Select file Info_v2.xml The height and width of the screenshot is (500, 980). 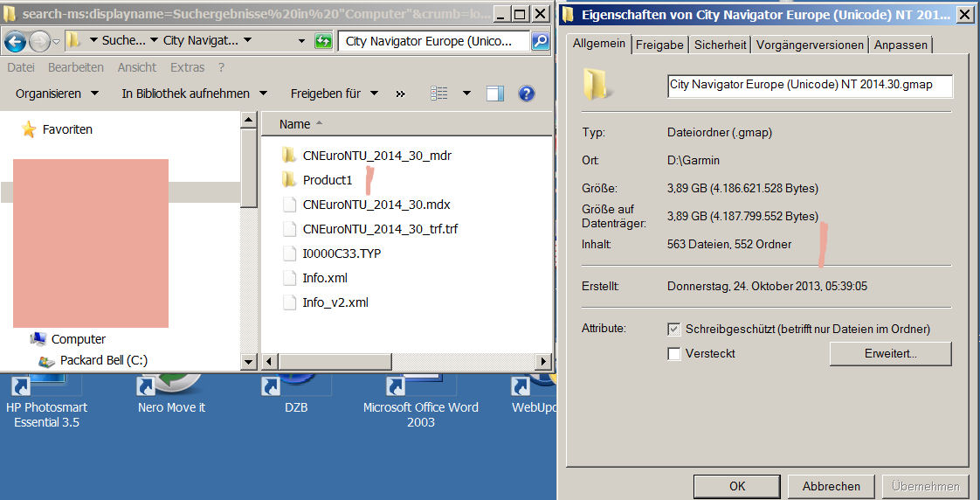[335, 302]
